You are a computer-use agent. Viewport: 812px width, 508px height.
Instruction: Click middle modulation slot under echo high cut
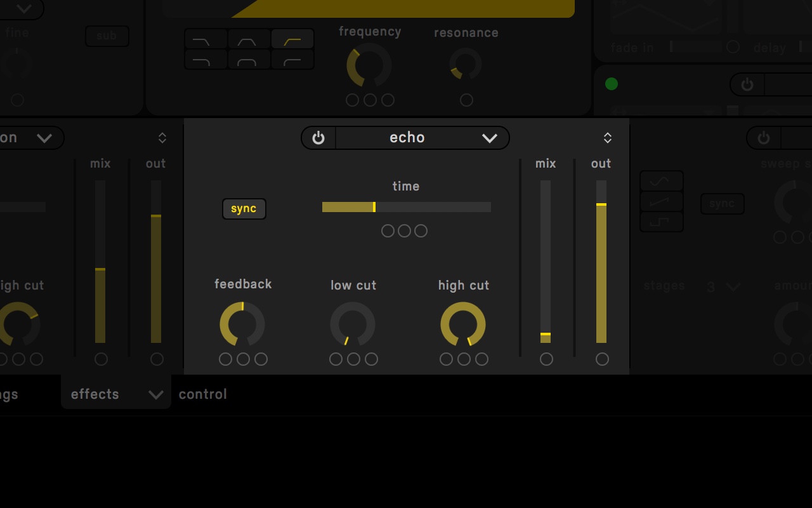pyautogui.click(x=464, y=359)
